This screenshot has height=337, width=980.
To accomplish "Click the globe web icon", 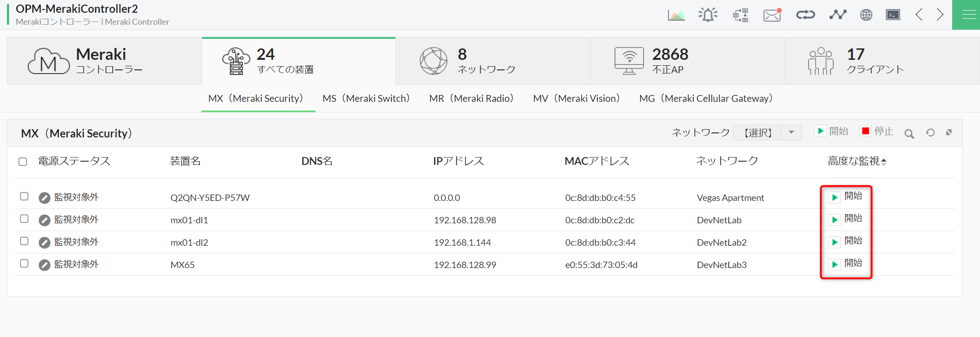I will coord(866,15).
